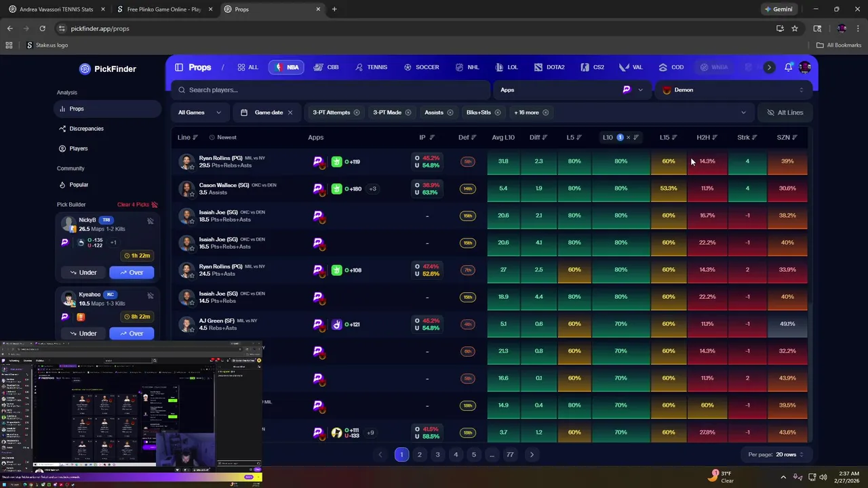Choose Under for Kyeahoo pick
The width and height of the screenshot is (868, 488).
pyautogui.click(x=83, y=333)
